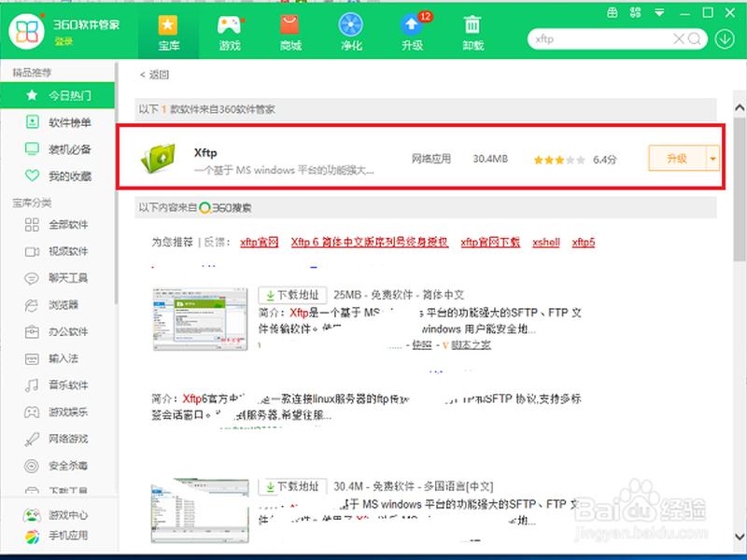Viewport: 747px width, 560px height.
Task: Click the Xftp software name
Action: (205, 152)
